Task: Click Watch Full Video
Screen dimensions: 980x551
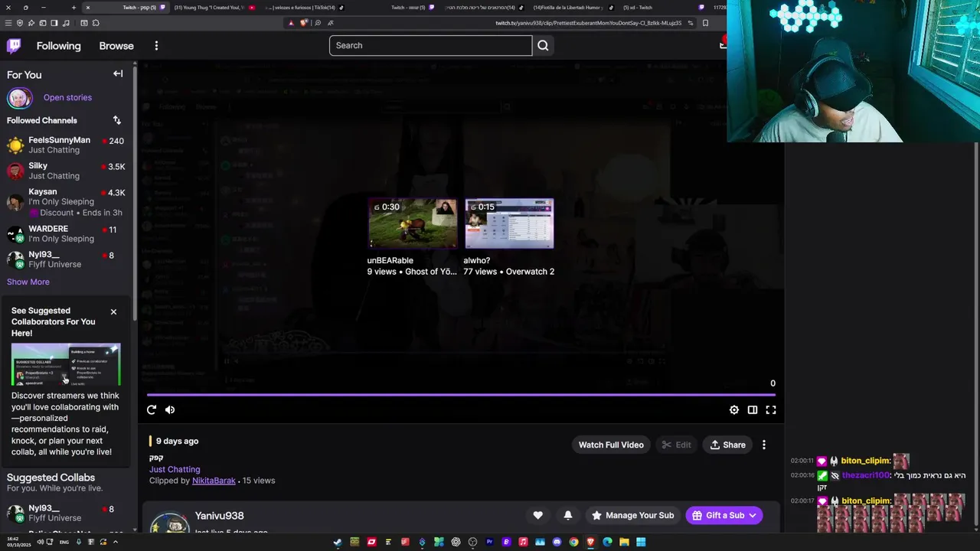Action: click(x=611, y=445)
